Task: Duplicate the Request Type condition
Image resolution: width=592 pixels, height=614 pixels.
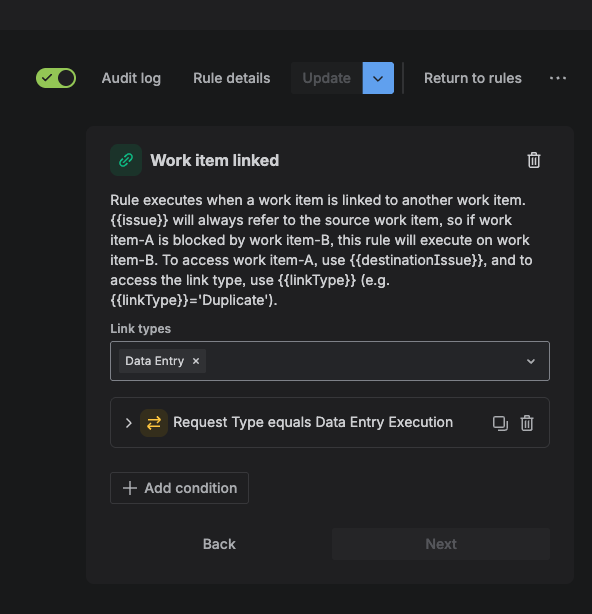Action: [x=500, y=423]
